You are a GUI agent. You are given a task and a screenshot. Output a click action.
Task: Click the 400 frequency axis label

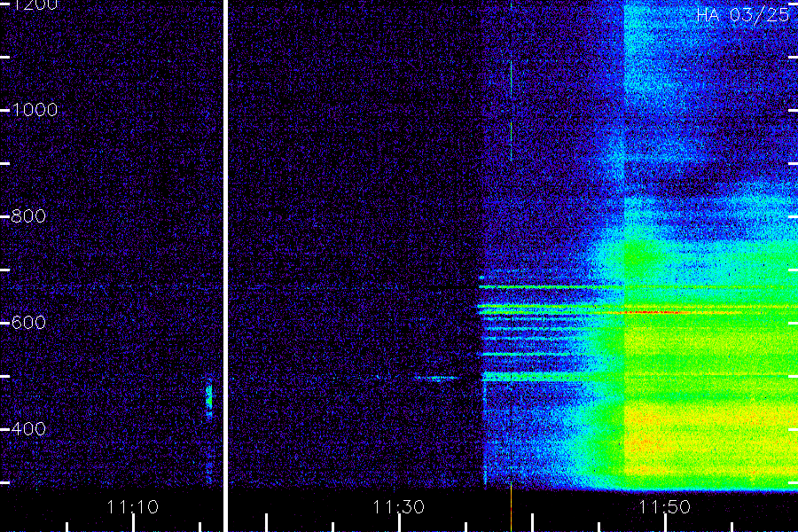tap(28, 428)
